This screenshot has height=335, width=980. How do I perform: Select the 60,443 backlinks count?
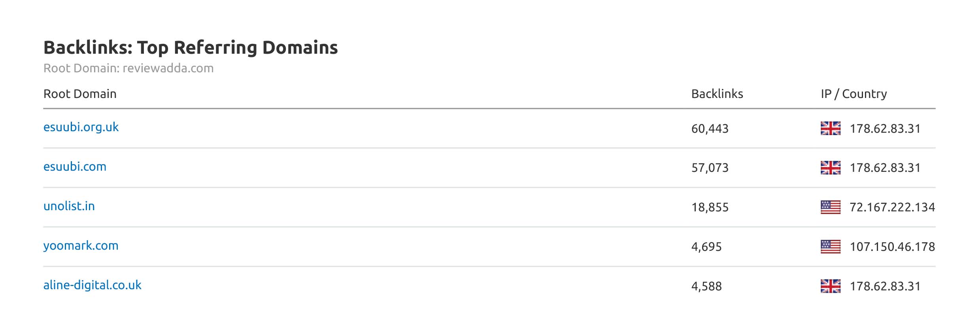click(x=710, y=129)
